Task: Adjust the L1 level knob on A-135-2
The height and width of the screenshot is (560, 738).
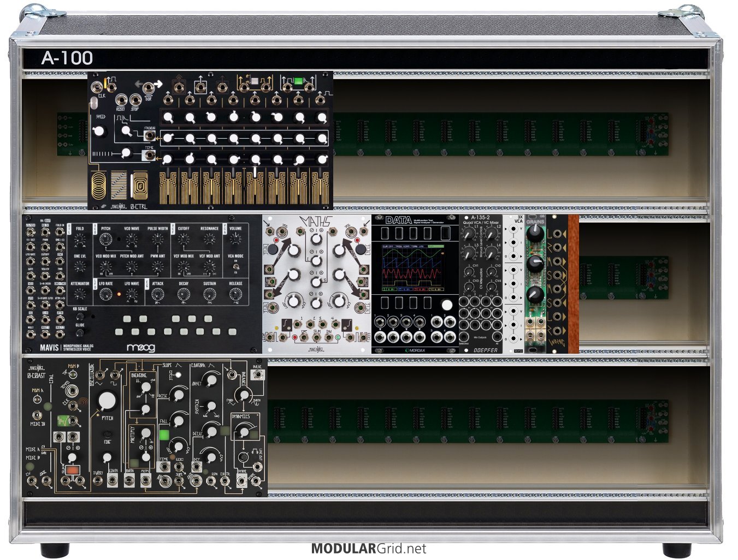Action: [468, 235]
